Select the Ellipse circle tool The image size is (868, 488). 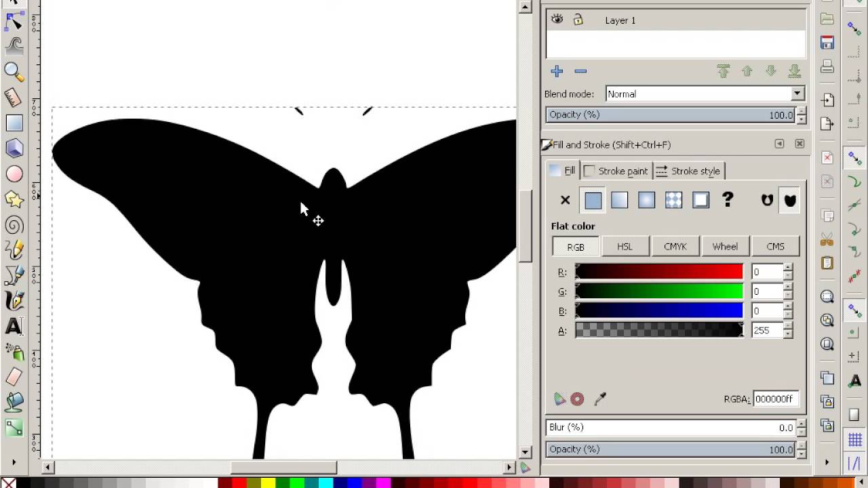pyautogui.click(x=14, y=174)
